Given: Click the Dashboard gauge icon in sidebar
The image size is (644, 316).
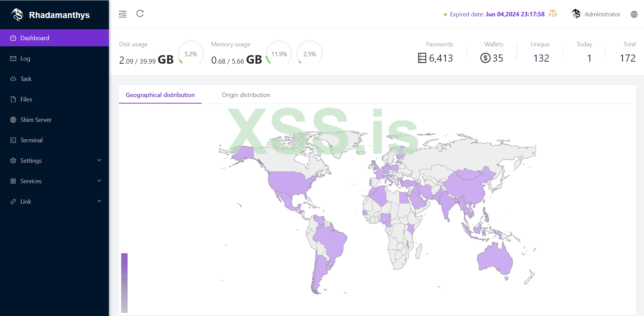Looking at the screenshot, I should [x=13, y=38].
